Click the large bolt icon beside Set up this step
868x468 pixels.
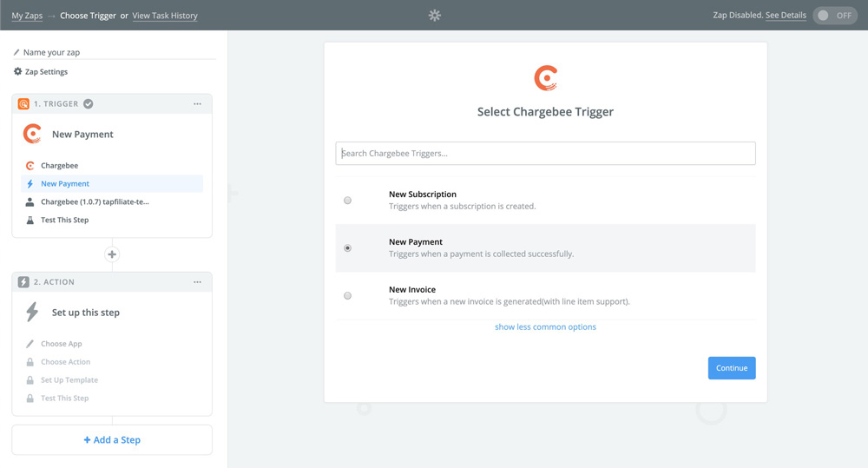pyautogui.click(x=32, y=312)
